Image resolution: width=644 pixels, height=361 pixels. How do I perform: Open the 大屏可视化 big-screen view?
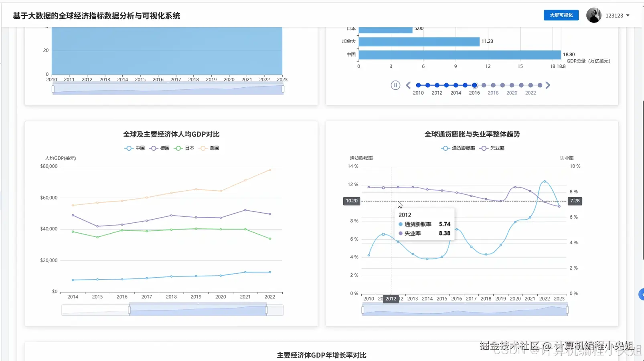point(561,15)
